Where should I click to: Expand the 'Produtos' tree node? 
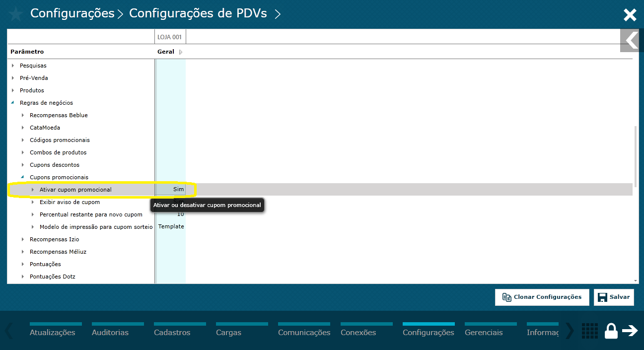13,90
